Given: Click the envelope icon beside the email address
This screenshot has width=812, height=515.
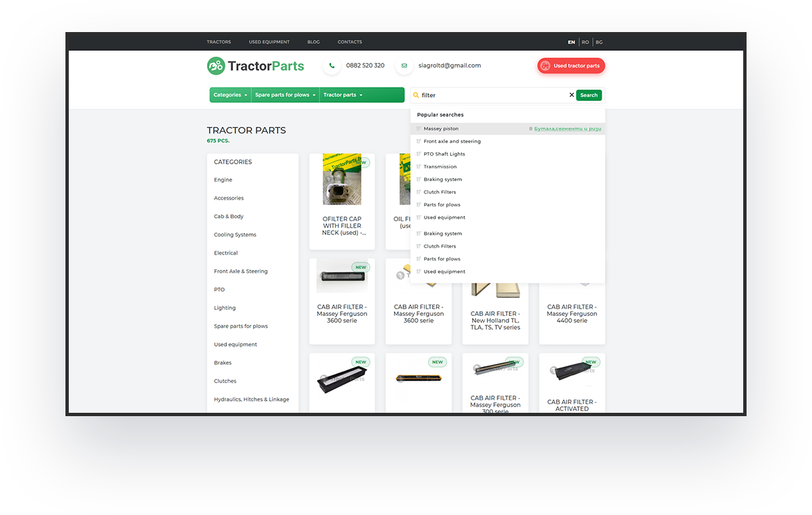Looking at the screenshot, I should click(x=404, y=65).
